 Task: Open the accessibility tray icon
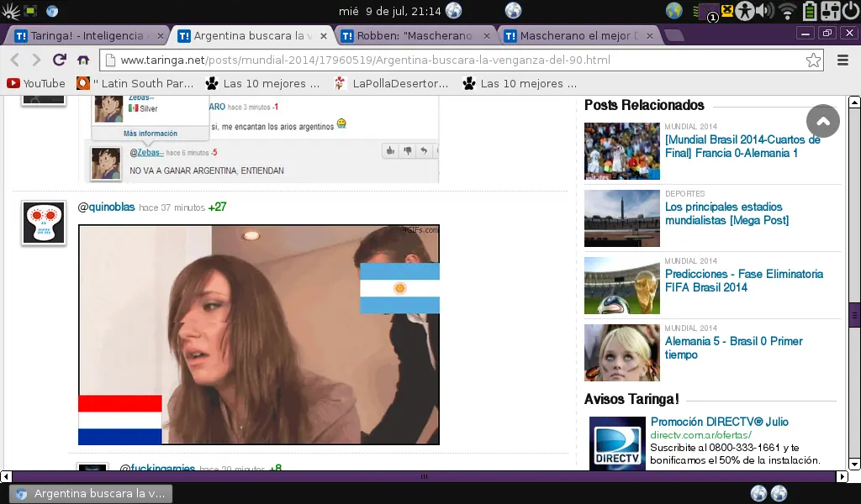coord(745,11)
